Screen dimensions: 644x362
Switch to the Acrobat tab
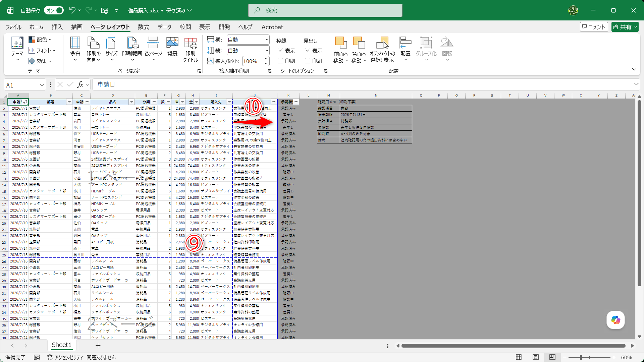(272, 27)
